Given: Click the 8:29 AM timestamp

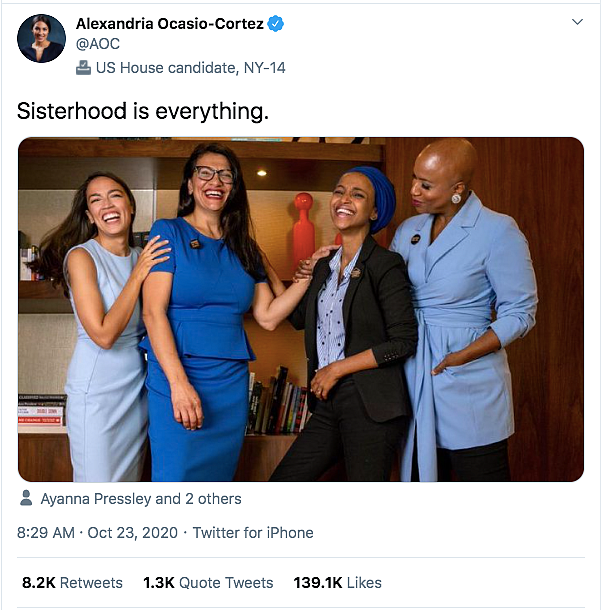Looking at the screenshot, I should tap(46, 533).
